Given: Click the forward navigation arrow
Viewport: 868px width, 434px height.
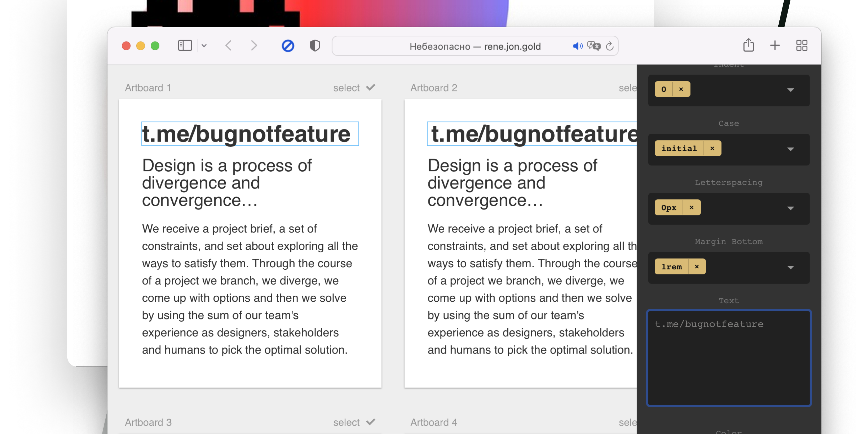Looking at the screenshot, I should 254,46.
